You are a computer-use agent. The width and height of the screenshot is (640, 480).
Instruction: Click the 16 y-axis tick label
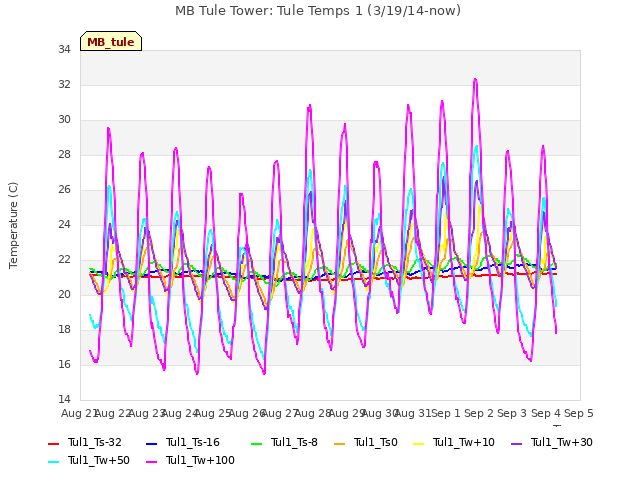64,364
